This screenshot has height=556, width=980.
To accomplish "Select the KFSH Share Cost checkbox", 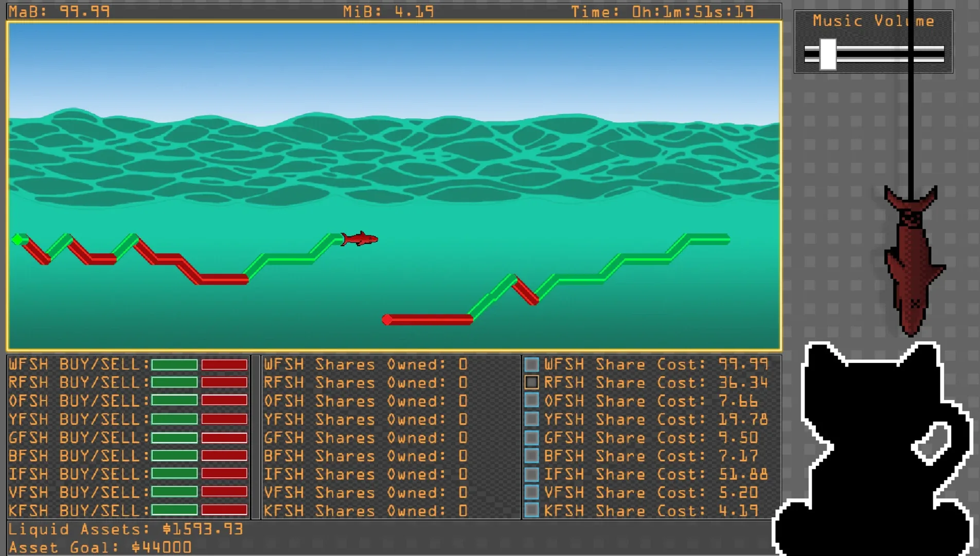I will coord(531,510).
